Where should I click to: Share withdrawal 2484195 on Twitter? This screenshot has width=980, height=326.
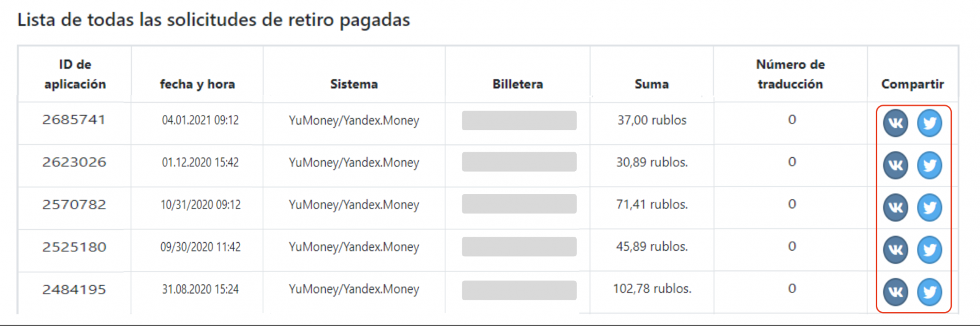929,292
